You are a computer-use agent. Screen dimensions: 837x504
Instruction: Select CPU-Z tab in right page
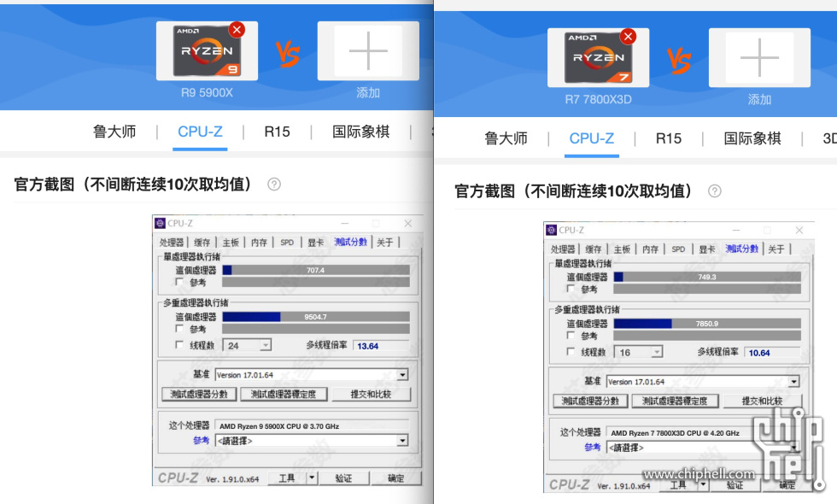591,138
